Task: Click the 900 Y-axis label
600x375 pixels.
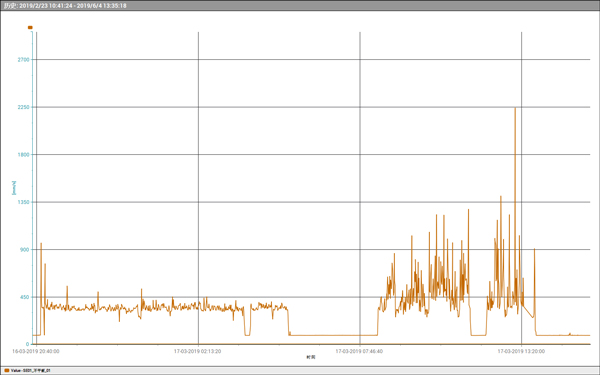Action: tap(25, 249)
